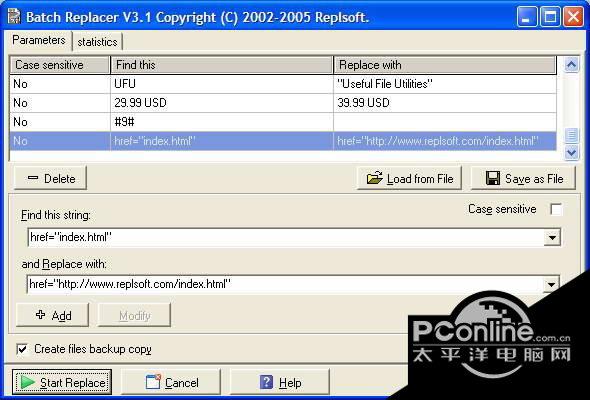
Task: Click the list scrollbar up arrow
Action: (572, 65)
